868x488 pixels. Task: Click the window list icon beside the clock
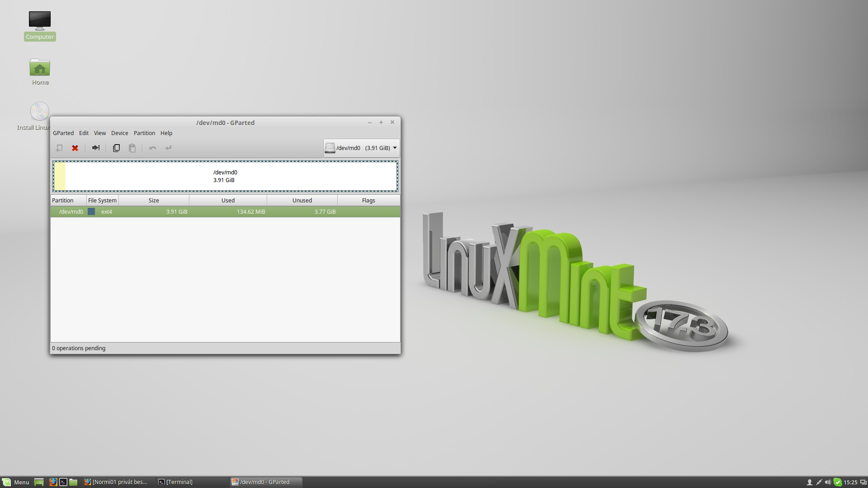[863, 482]
